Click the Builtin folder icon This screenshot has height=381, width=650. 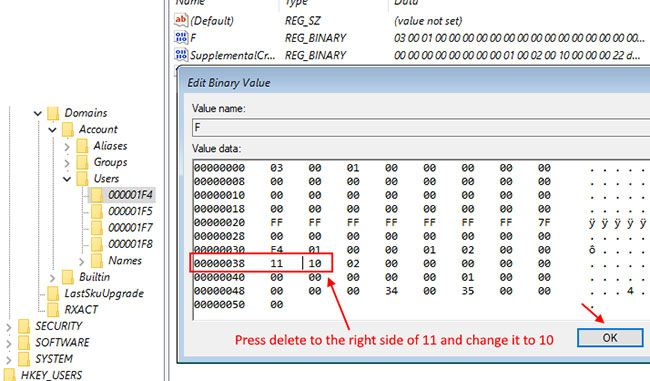pyautogui.click(x=68, y=277)
